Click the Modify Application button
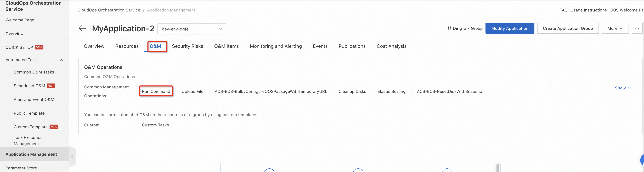This screenshot has height=172, width=644. (x=510, y=28)
